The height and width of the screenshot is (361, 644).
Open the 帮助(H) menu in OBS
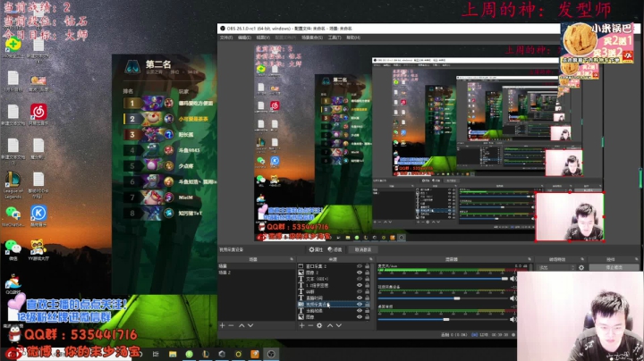(353, 38)
